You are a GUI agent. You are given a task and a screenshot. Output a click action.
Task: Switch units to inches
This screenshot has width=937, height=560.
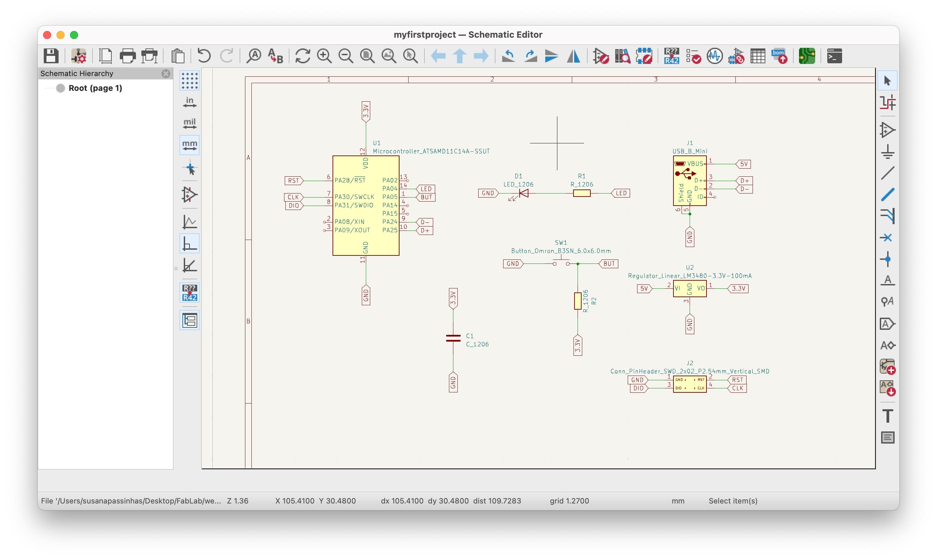(189, 102)
